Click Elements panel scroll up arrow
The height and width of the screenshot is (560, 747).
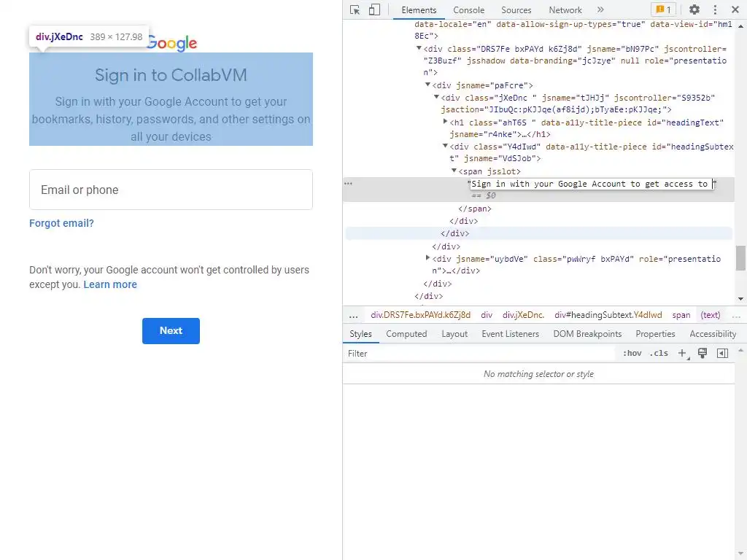[x=740, y=26]
